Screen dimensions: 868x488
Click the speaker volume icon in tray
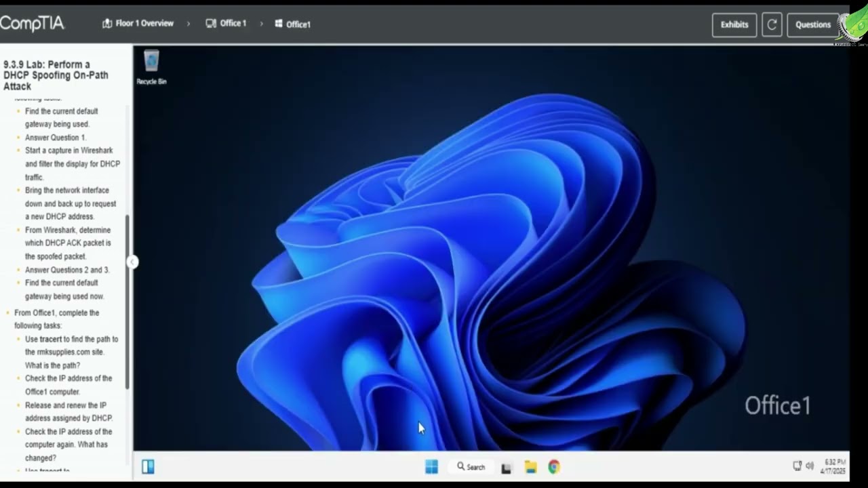(809, 466)
